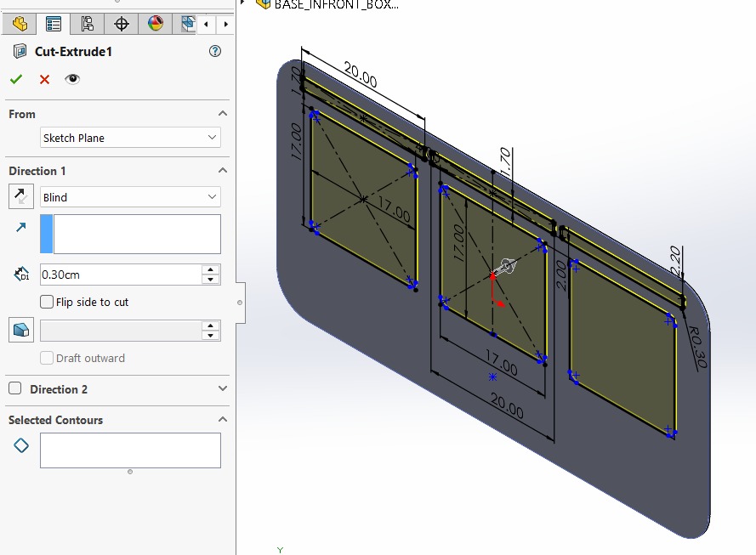
Task: Click the Selected Contours diamond icon
Action: coord(21,445)
